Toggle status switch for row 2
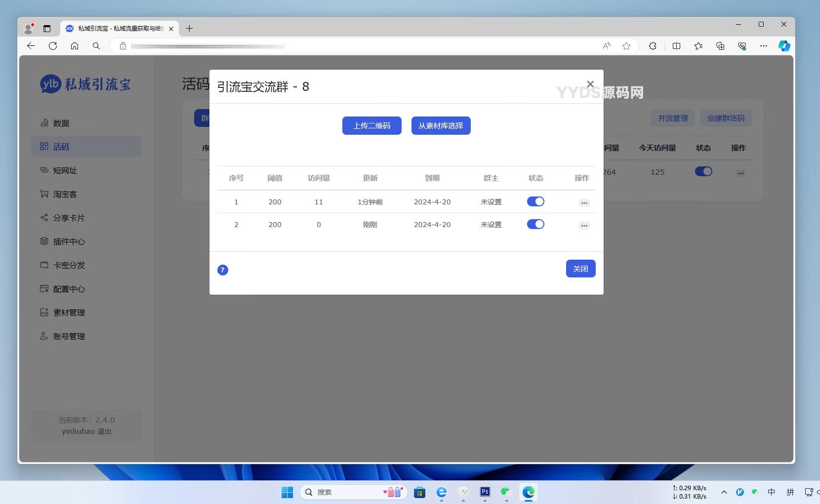Screen dimensions: 820x504 (535, 224)
